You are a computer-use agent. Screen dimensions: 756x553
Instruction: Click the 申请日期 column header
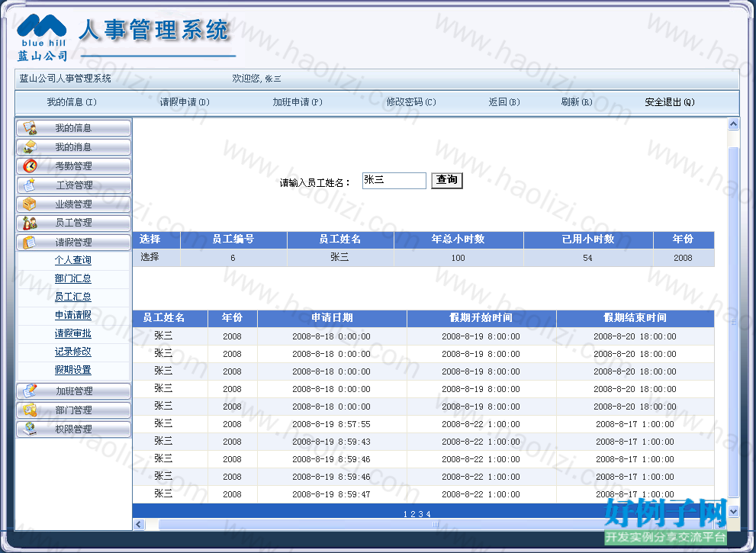(332, 318)
